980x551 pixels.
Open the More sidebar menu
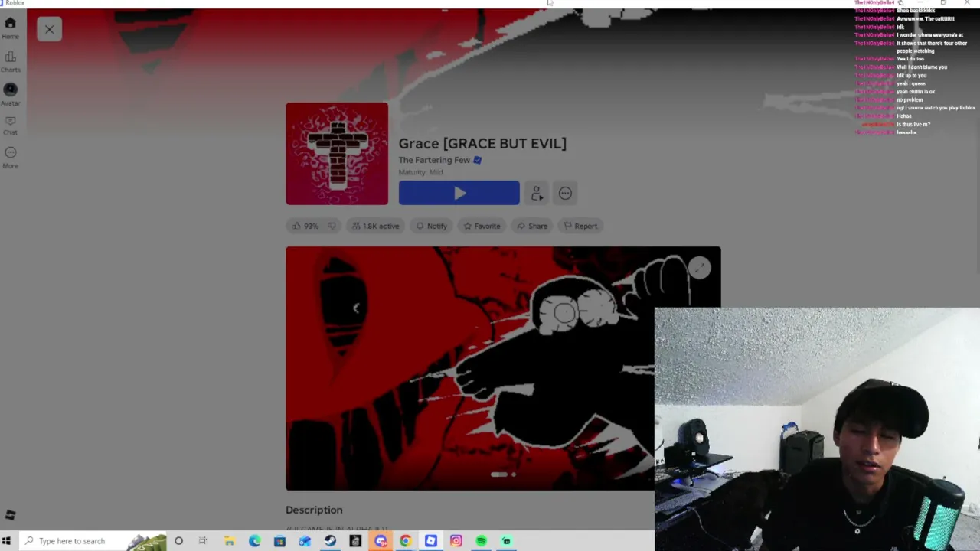[x=10, y=157]
